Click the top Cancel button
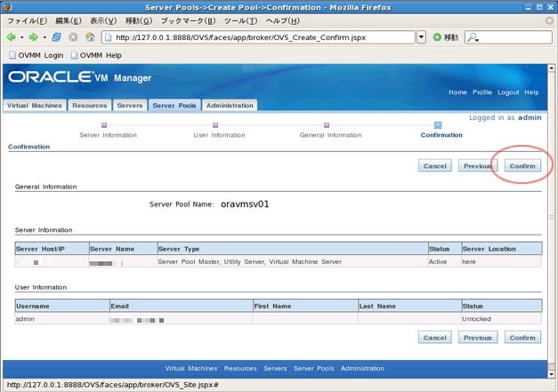 point(435,166)
